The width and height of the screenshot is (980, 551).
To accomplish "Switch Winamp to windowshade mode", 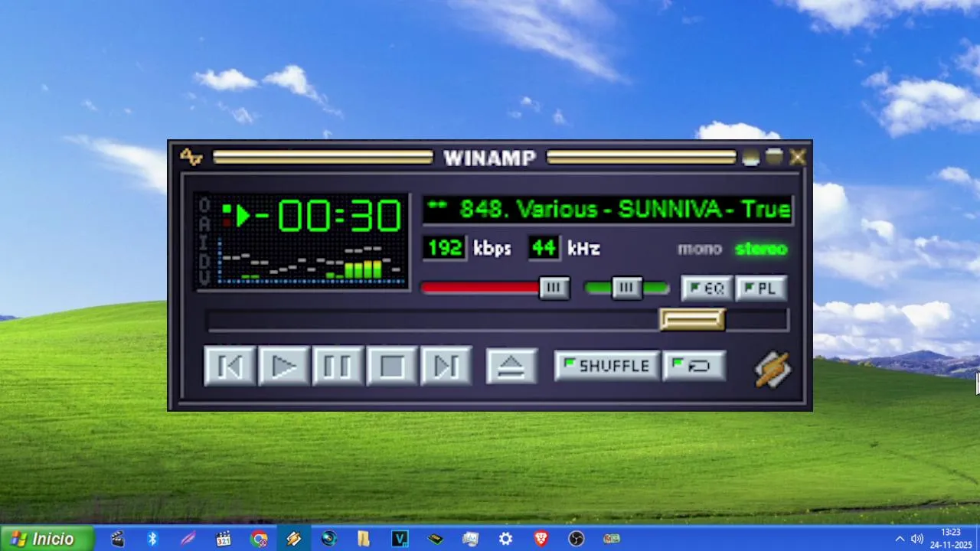I will point(774,157).
